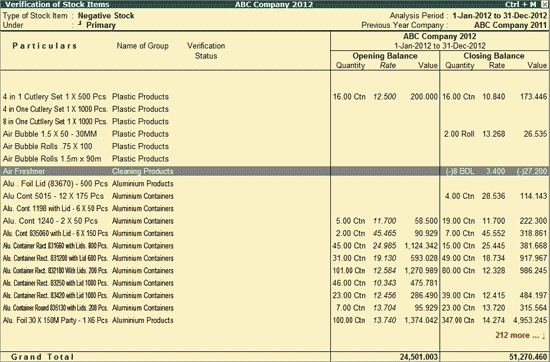Screen dimensions: 550x362
Task: Click opening value 475.781
Action: click(424, 283)
